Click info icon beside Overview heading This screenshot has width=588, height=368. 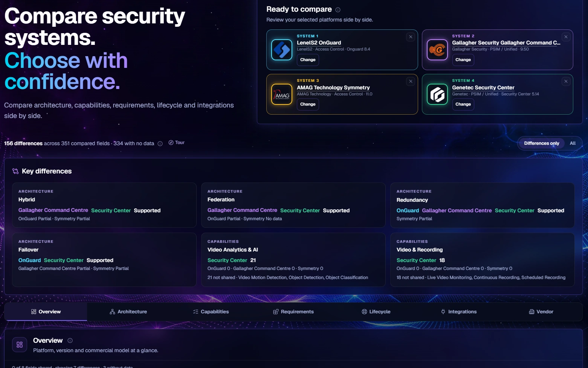(70, 340)
